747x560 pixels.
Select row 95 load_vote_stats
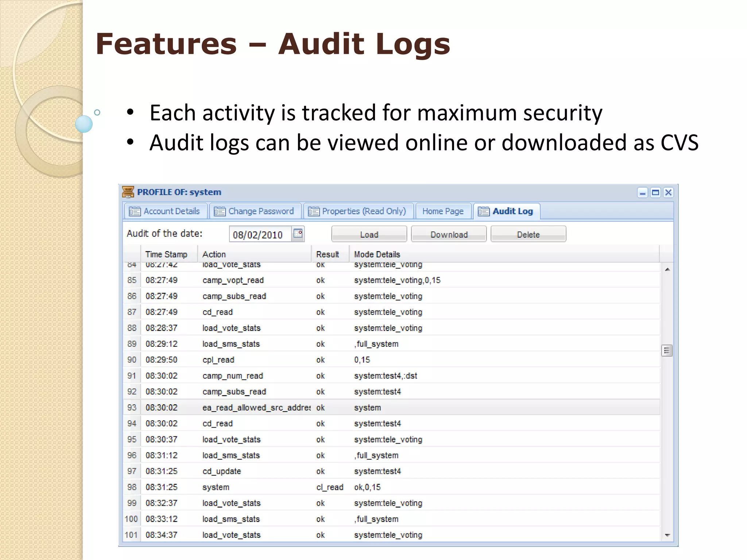[x=392, y=439]
